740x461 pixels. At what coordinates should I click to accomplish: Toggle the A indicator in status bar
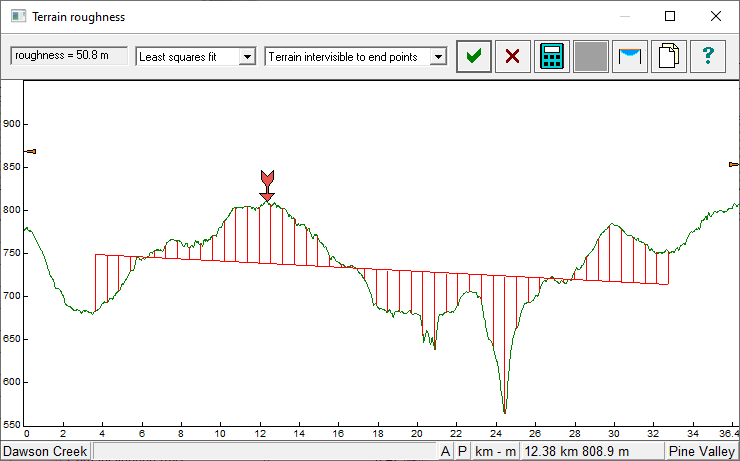(x=446, y=452)
